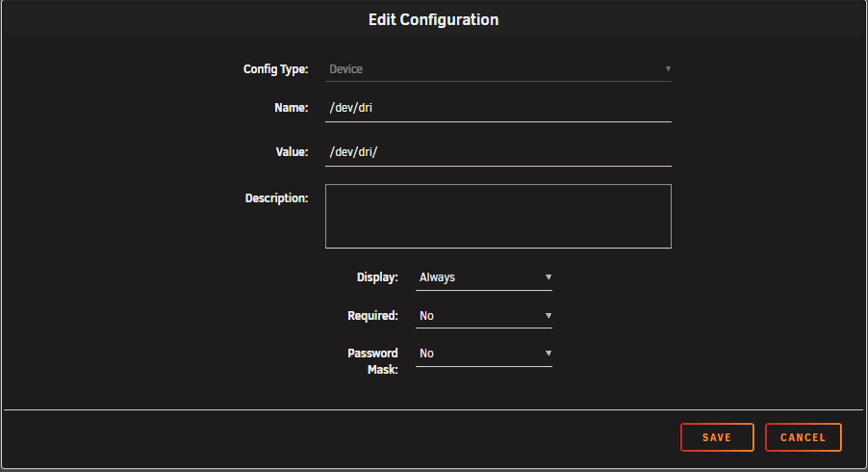Click the arrow icon of the Required dropdown
Screen dimensions: 868x472
[x=549, y=316]
